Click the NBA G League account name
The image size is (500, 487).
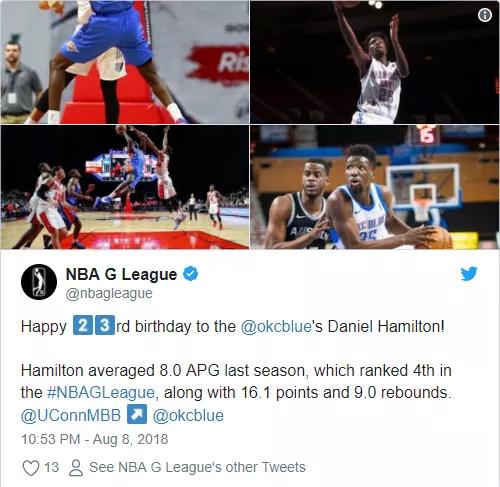(x=121, y=274)
